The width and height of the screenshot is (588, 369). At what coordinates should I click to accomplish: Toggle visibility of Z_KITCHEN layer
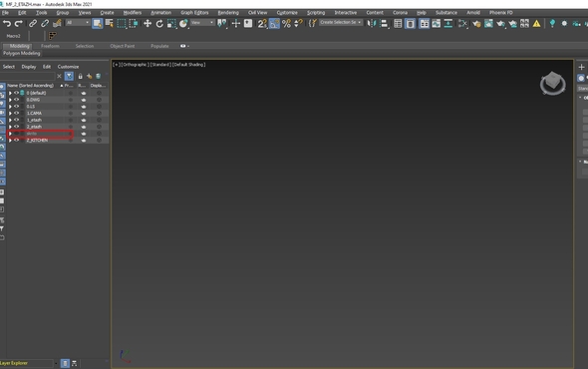coord(17,140)
